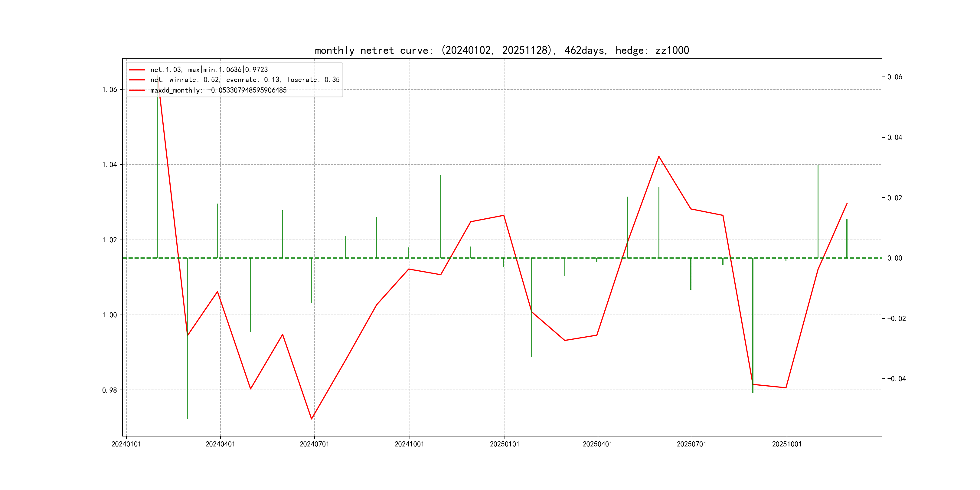Click the 1.04 left axis label
The width and height of the screenshot is (980, 490).
point(109,165)
